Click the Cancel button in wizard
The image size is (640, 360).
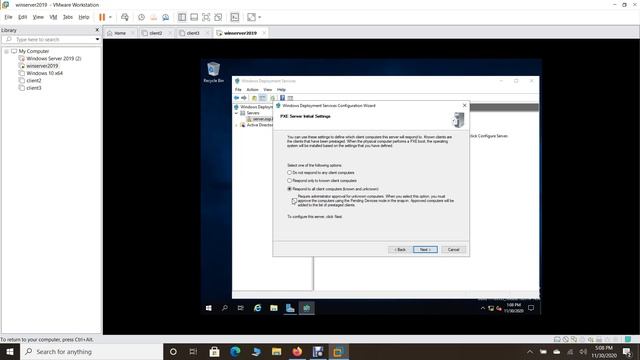(x=453, y=249)
